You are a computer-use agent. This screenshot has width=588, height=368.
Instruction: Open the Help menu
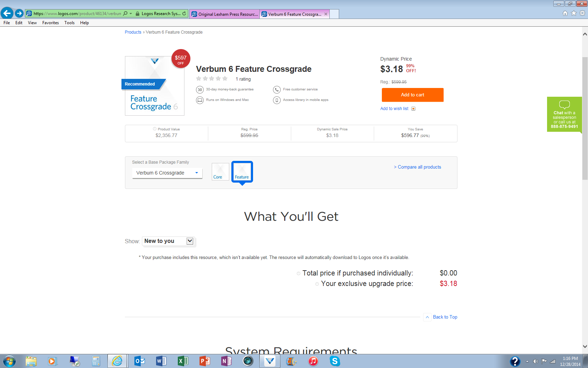tap(84, 23)
